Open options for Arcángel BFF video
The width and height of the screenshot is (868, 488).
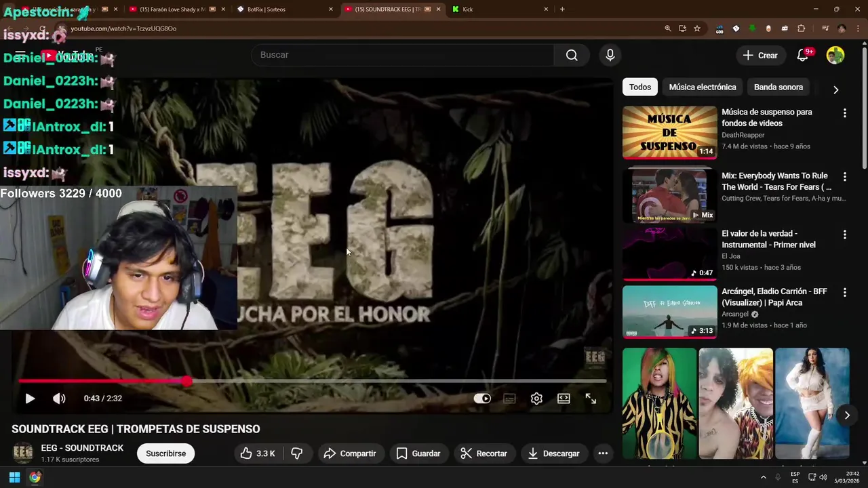pyautogui.click(x=844, y=292)
